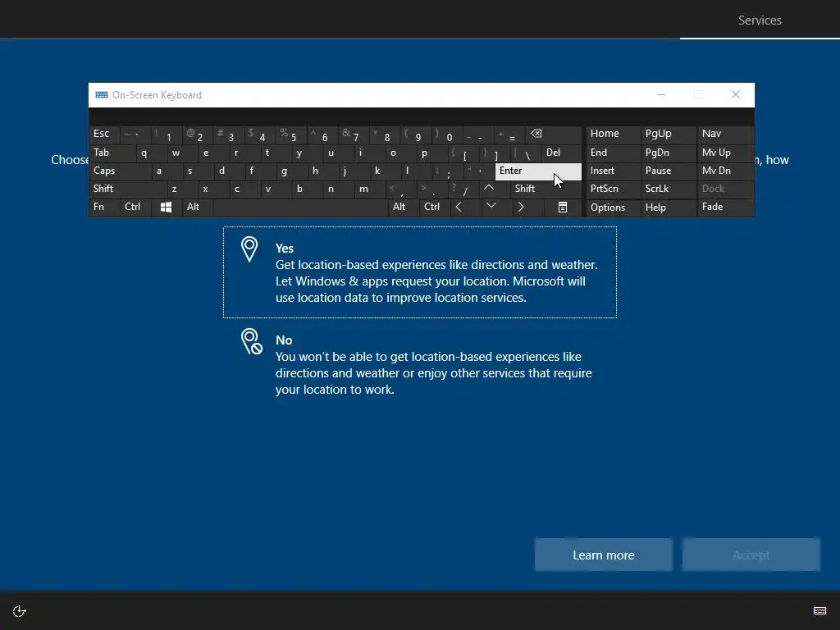The width and height of the screenshot is (840, 630).
Task: Click the backslash key
Action: pyautogui.click(x=526, y=153)
